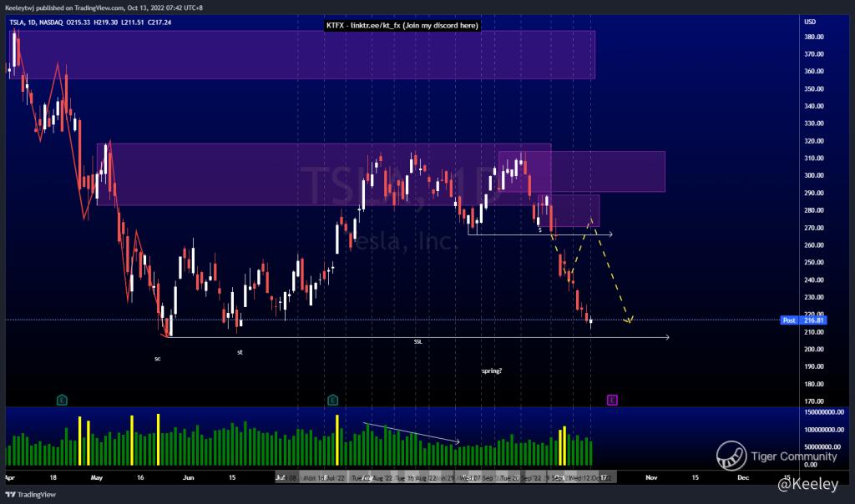Click the purple upcoming earnings E icon
This screenshot has height=504, width=855.
[612, 401]
